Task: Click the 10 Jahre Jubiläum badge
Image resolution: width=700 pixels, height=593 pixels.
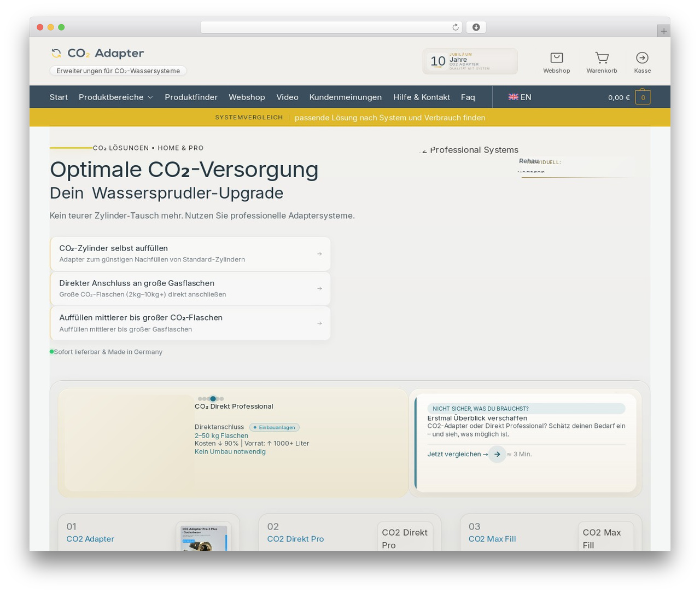Action: click(470, 61)
